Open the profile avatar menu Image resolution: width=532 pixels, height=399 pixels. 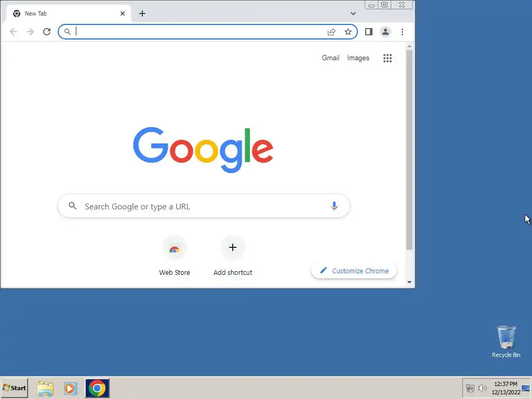coord(385,32)
